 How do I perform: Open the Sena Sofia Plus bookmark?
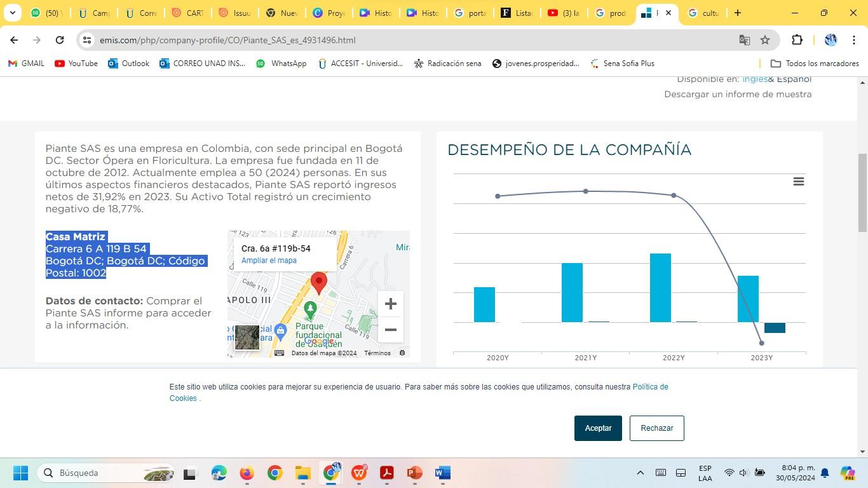[623, 64]
